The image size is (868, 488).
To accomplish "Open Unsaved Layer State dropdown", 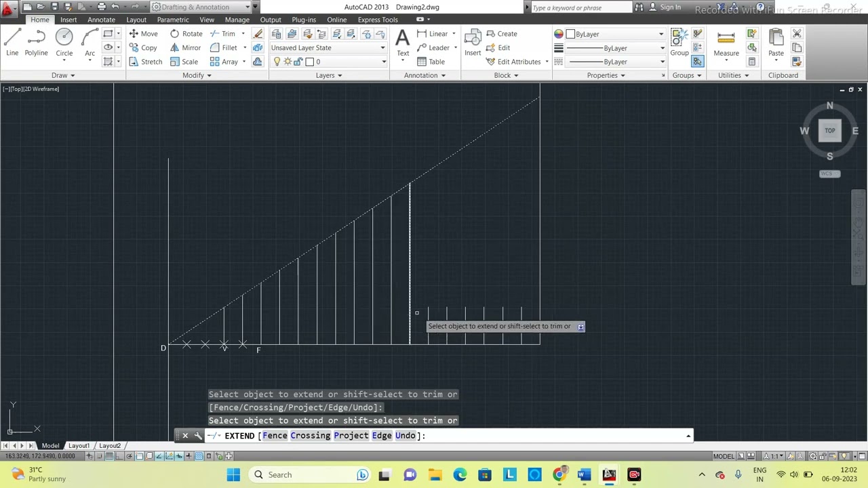I will [x=328, y=48].
